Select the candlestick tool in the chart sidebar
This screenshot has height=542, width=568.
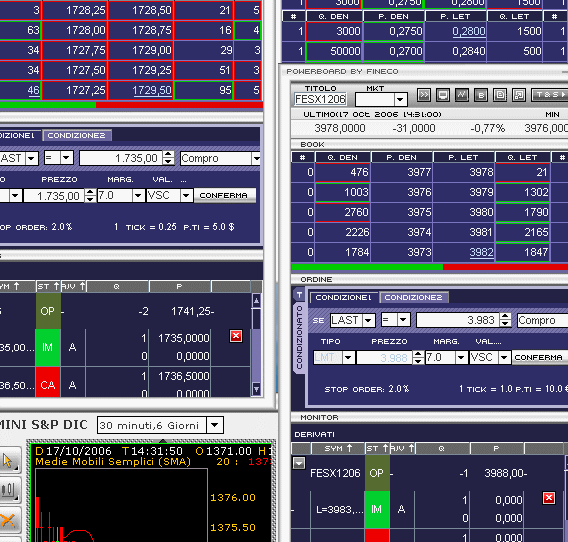[x=9, y=490]
